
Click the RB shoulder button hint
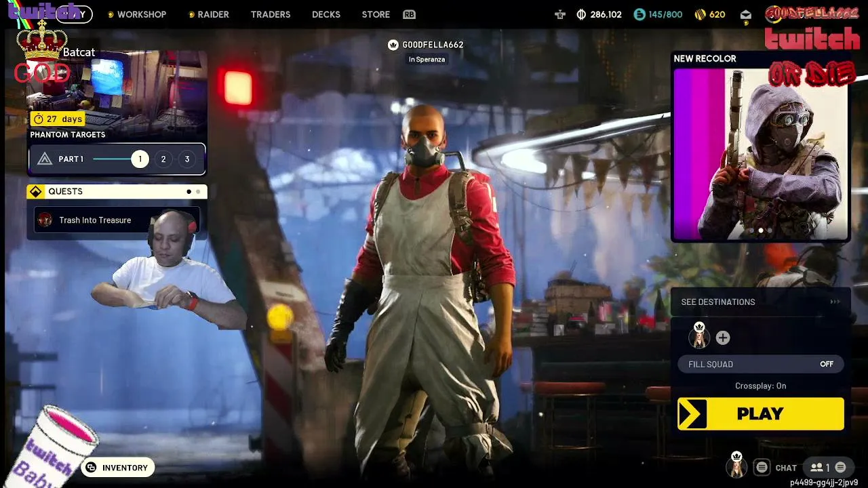pyautogui.click(x=409, y=14)
